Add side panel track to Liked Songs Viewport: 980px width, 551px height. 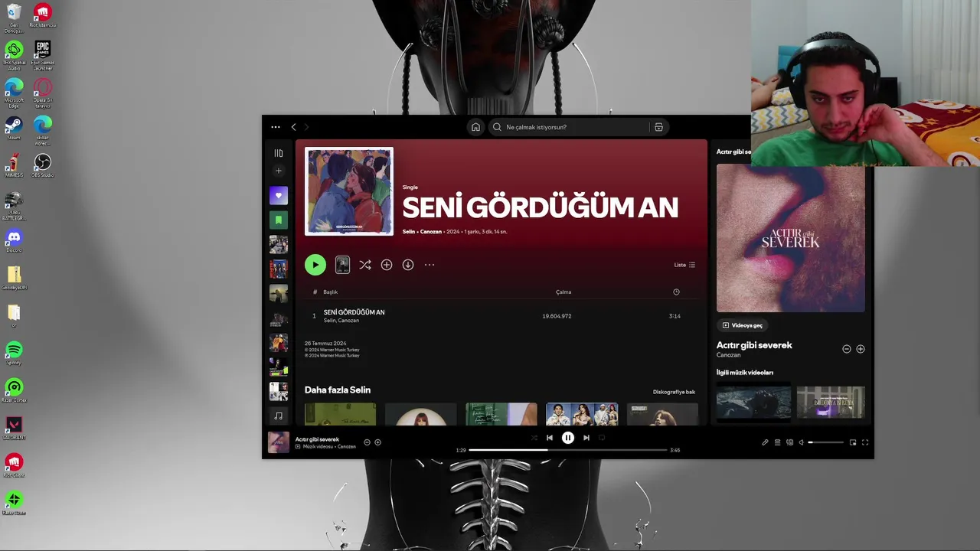861,349
